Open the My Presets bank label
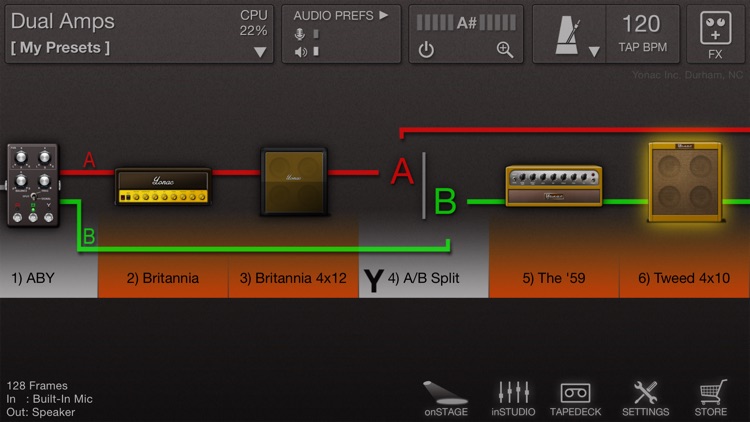The width and height of the screenshot is (750, 422). coord(60,47)
